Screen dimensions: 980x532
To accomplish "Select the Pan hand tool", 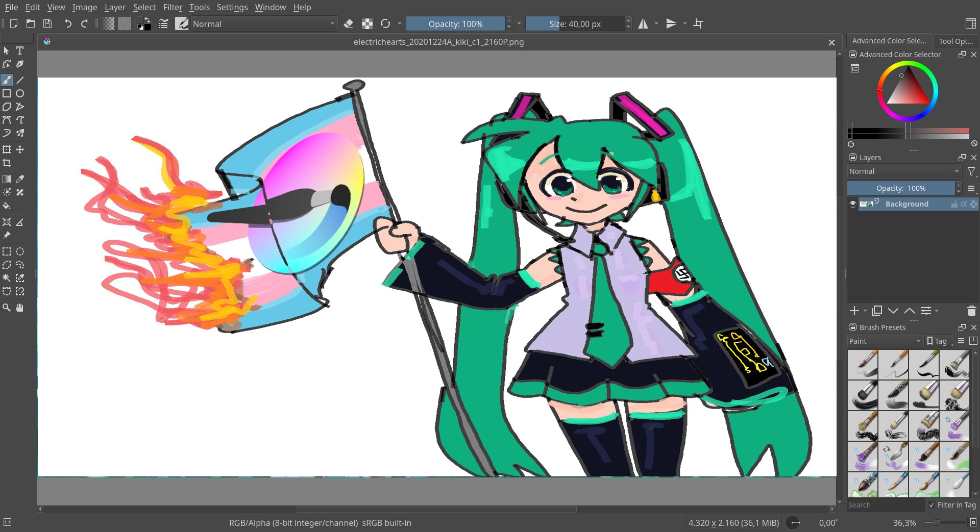I will 20,308.
